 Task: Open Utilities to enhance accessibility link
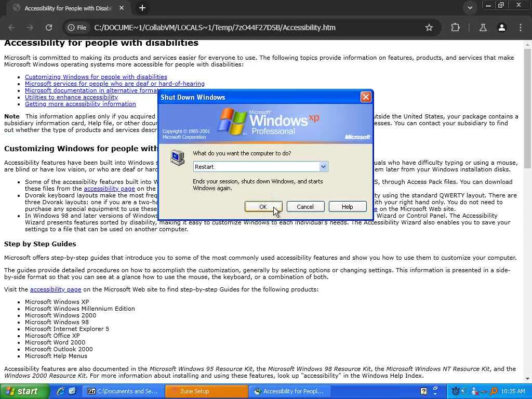(x=71, y=97)
